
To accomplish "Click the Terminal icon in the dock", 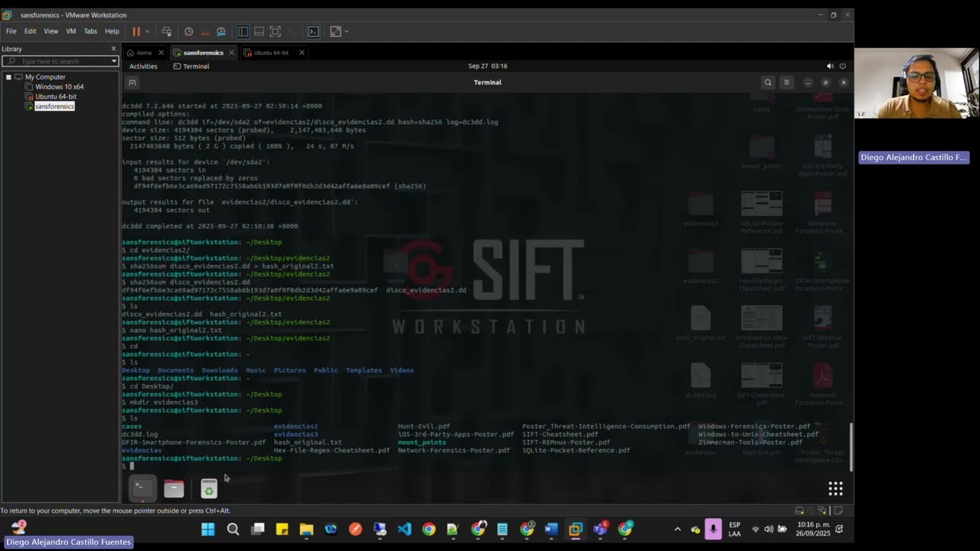I will 141,488.
